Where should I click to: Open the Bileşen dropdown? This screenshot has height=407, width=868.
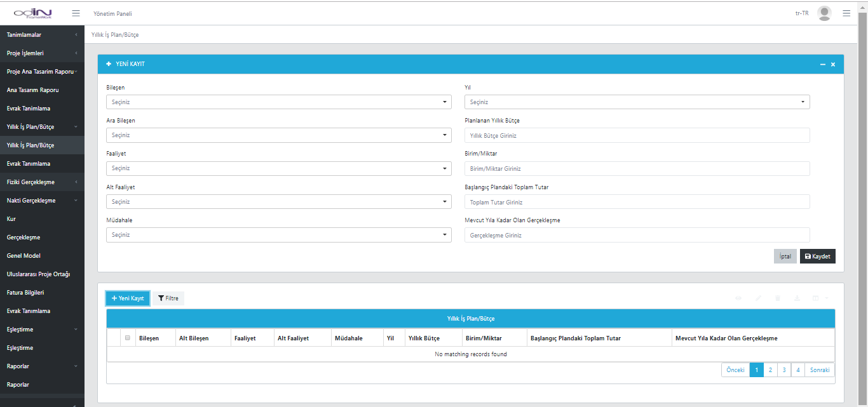278,102
